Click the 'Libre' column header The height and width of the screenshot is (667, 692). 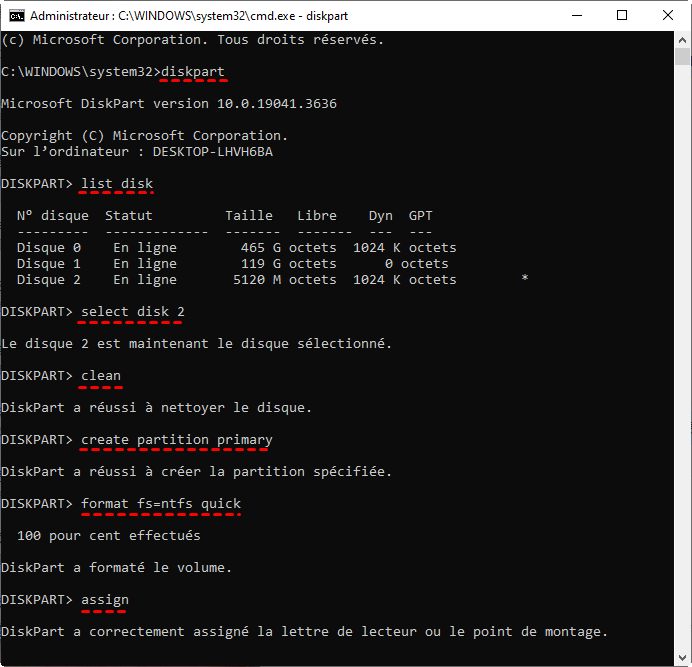click(317, 216)
